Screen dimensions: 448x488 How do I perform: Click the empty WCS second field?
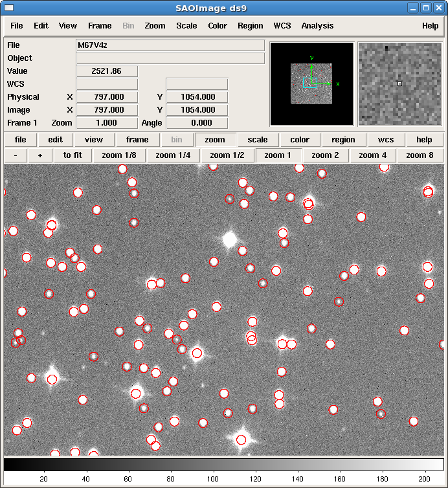tap(197, 84)
